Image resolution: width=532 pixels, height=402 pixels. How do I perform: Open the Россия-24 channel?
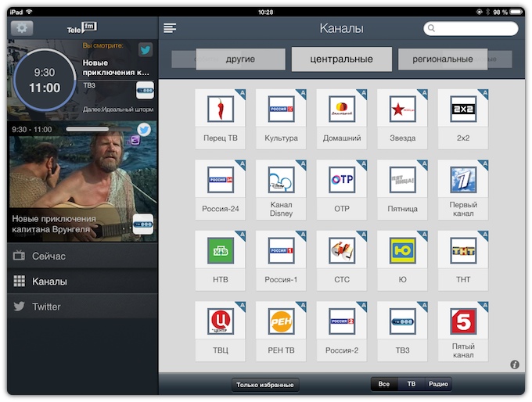220,189
